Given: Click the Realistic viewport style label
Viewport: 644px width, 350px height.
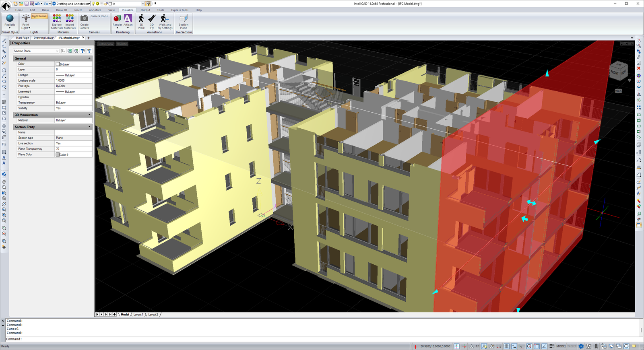Looking at the screenshot, I should [x=122, y=44].
